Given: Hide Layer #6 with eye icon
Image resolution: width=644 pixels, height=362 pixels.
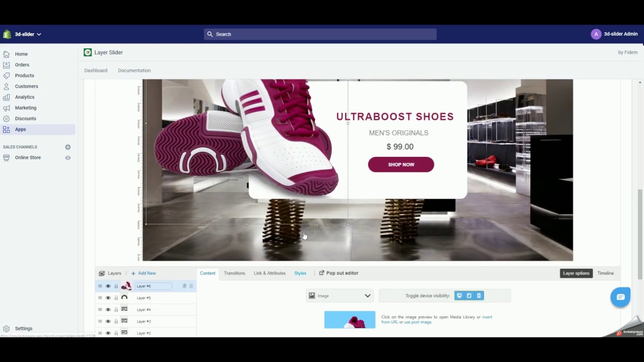Looking at the screenshot, I should (x=108, y=286).
